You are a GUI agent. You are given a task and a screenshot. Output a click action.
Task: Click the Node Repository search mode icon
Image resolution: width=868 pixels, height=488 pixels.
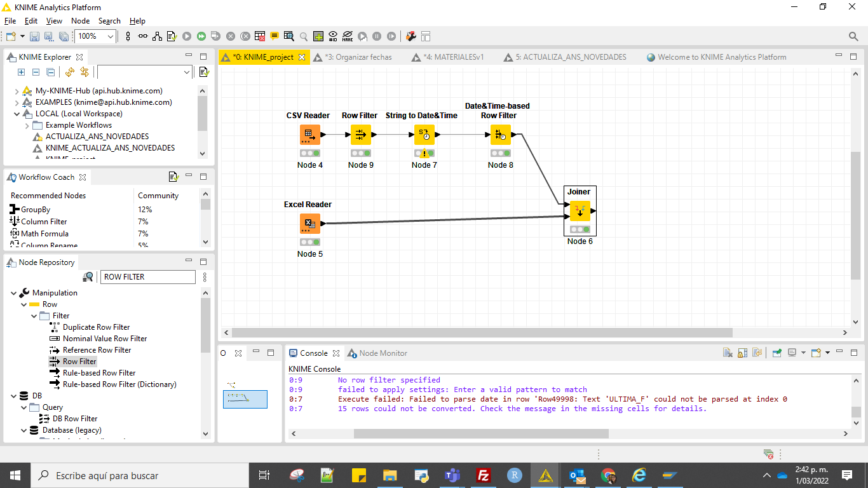[88, 277]
